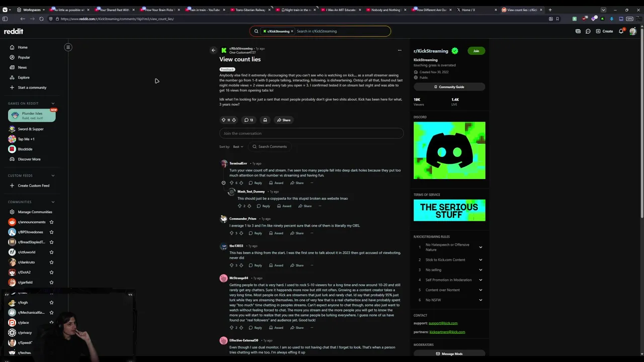Viewport: 644px width, 362px height.
Task: Expand the No NSFW rule
Action: coord(480,300)
